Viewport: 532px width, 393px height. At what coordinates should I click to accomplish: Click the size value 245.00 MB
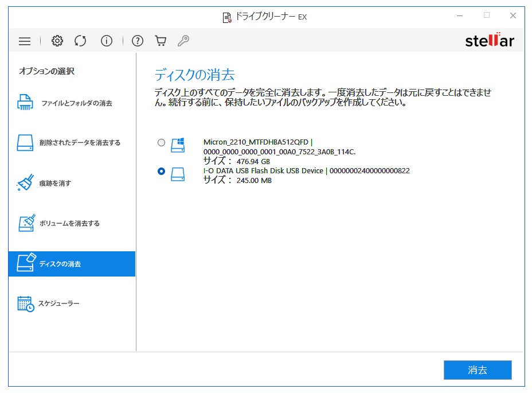click(x=254, y=181)
